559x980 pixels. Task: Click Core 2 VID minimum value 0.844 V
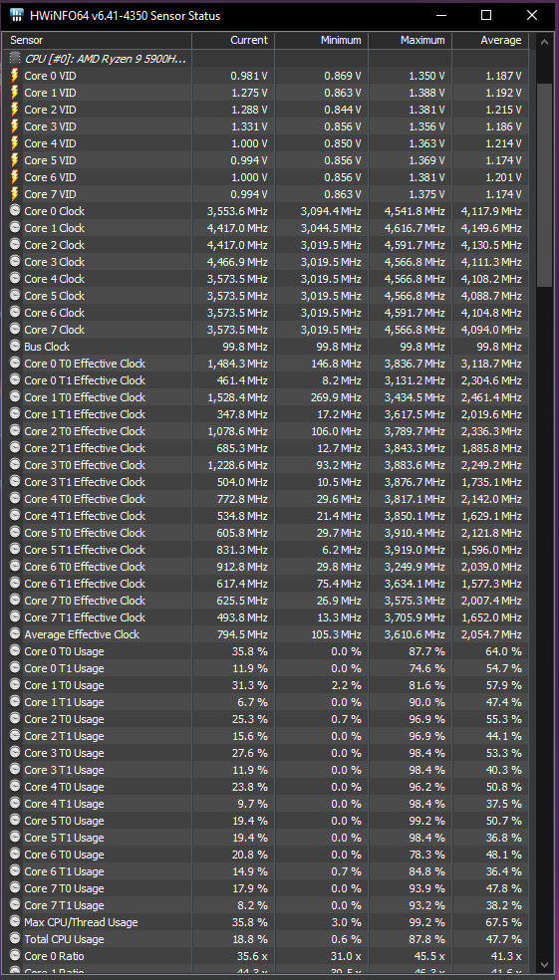[x=343, y=110]
